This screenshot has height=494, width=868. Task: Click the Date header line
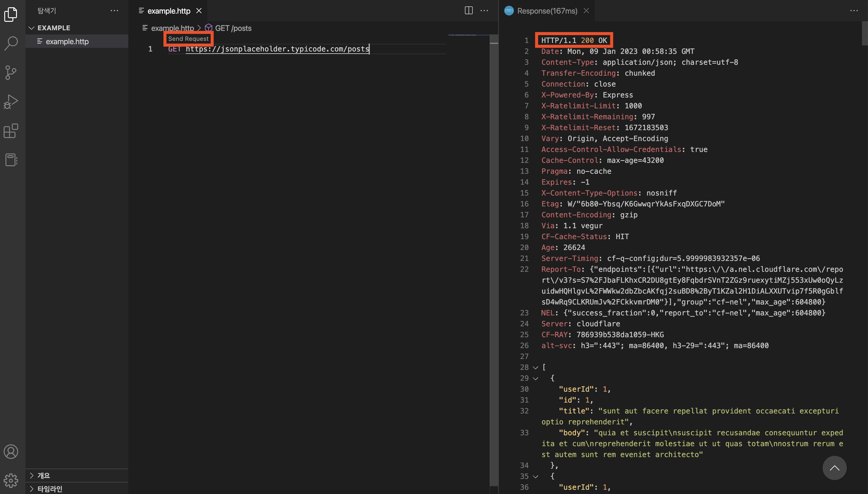point(618,51)
